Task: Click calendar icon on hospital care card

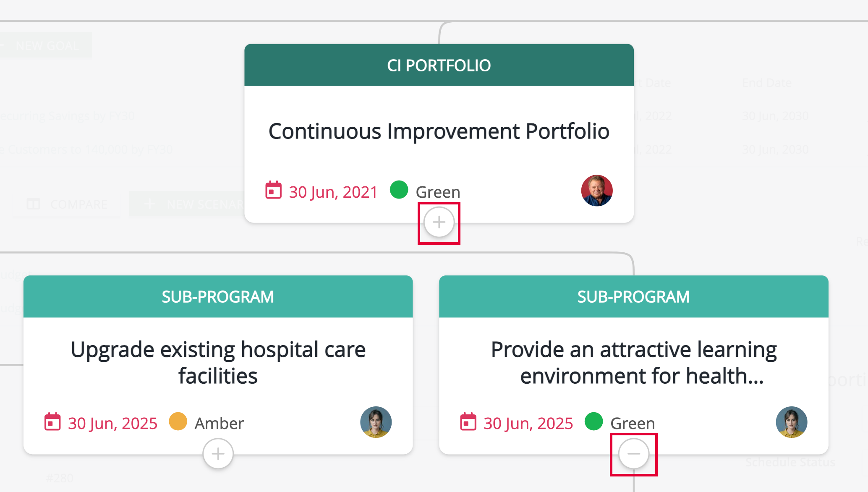Action: pyautogui.click(x=52, y=422)
